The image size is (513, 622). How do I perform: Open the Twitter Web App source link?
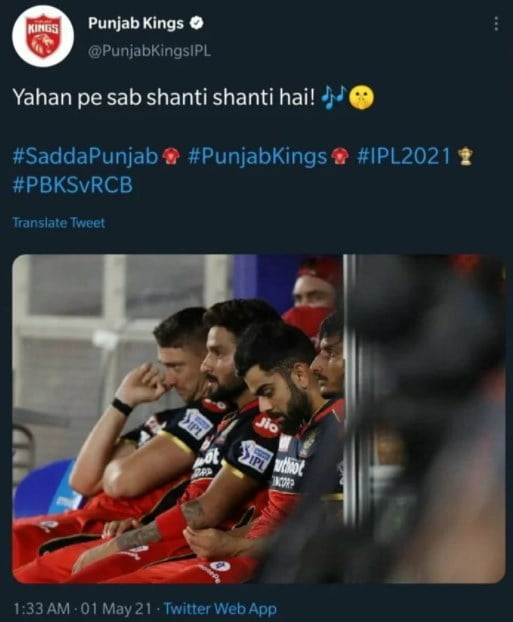pyautogui.click(x=220, y=609)
